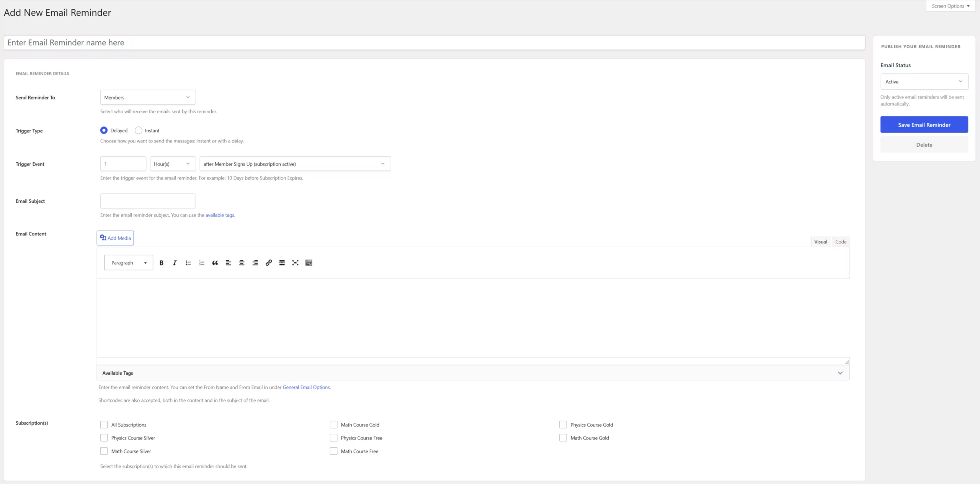Expand the Screen Options menu
Viewport: 980px width, 484px height.
pos(951,6)
